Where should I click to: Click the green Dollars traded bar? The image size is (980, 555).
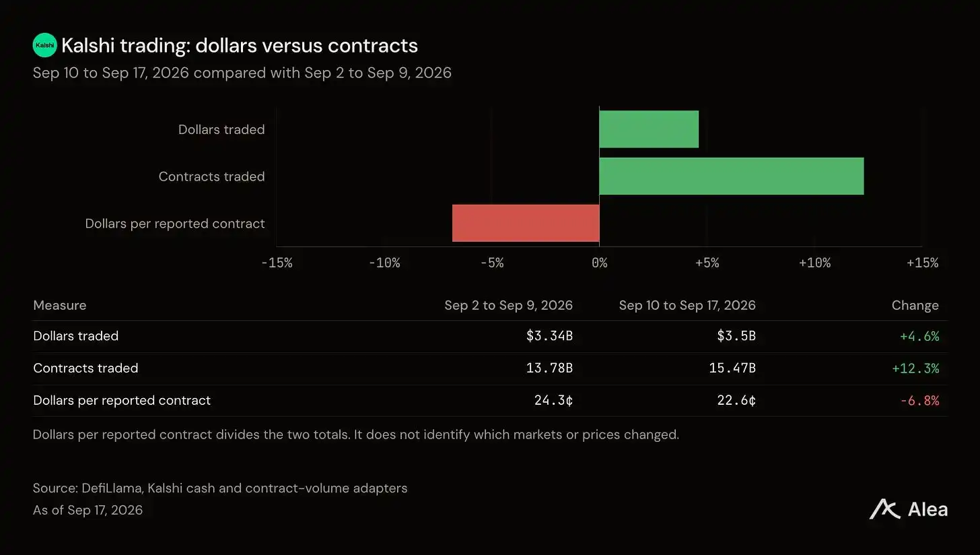coord(649,129)
